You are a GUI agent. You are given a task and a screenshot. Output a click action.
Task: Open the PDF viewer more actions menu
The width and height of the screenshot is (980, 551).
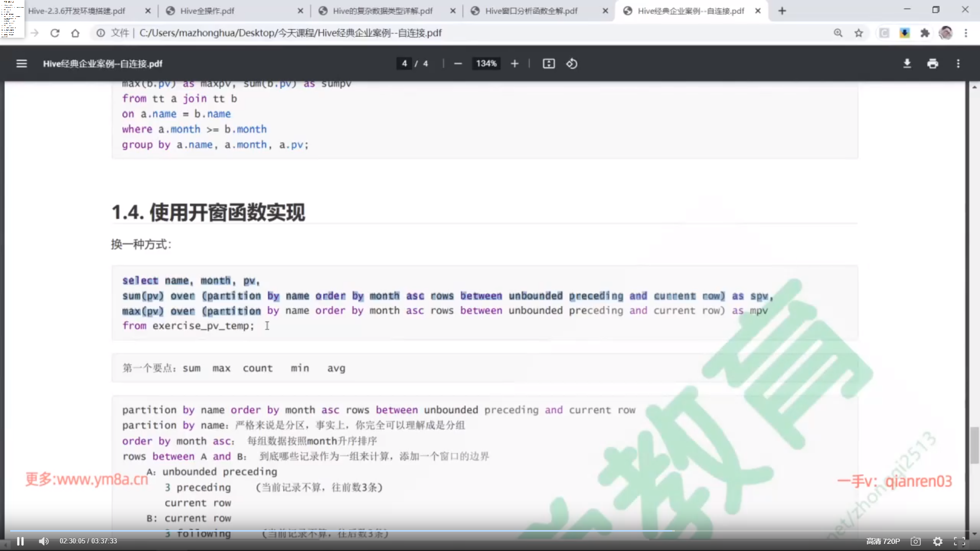coord(958,64)
